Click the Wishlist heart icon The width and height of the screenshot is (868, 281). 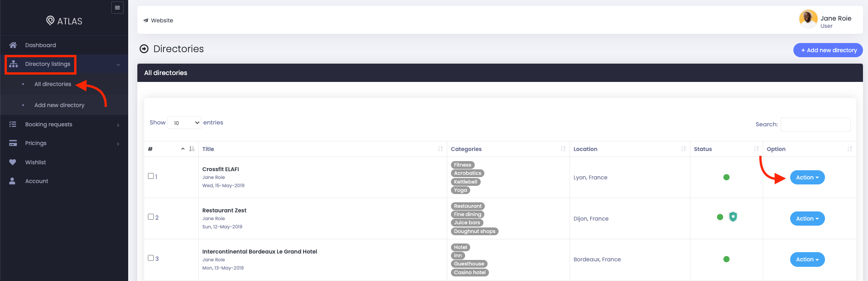[x=12, y=162]
